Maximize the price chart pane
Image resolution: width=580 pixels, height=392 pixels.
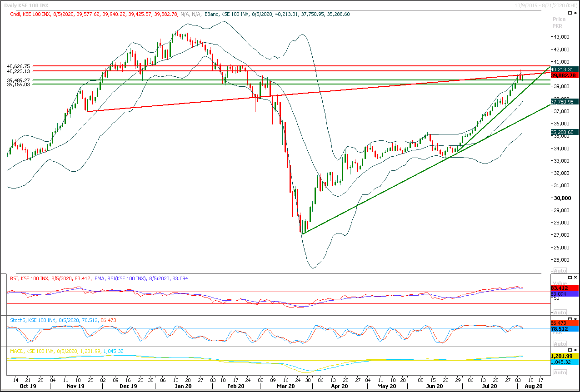coord(570,14)
